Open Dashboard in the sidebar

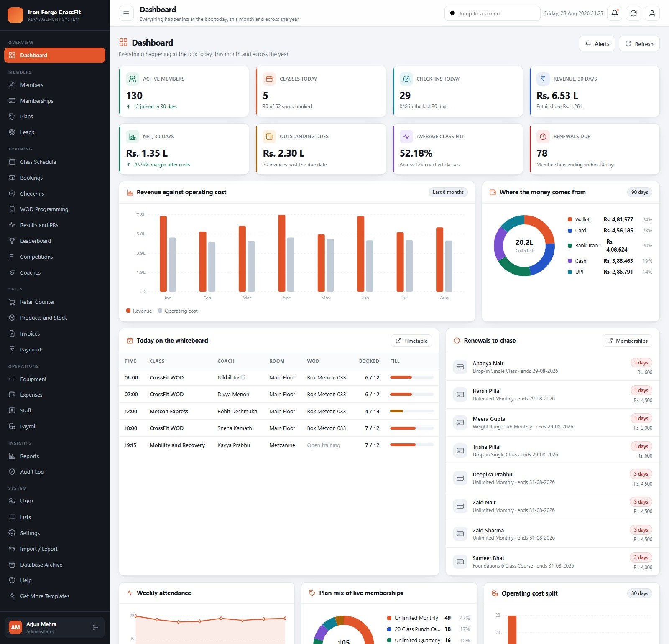click(x=55, y=55)
